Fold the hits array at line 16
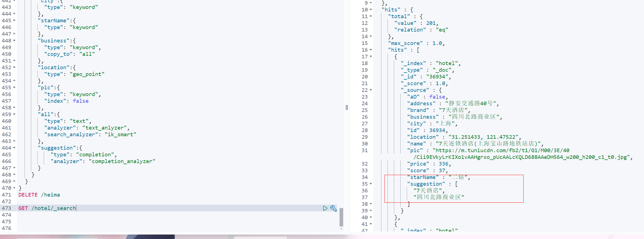 pyautogui.click(x=371, y=50)
